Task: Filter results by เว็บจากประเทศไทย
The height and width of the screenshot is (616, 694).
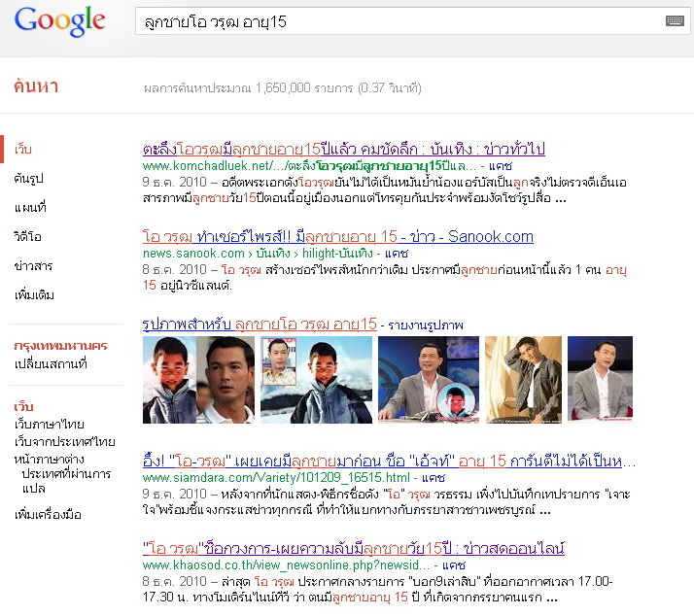Action: tap(64, 441)
